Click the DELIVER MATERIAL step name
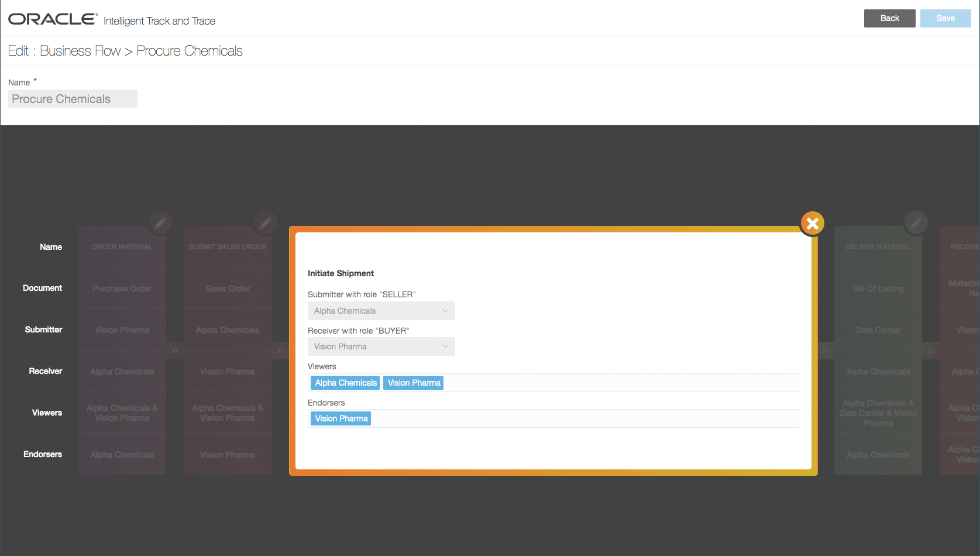The height and width of the screenshot is (556, 980). click(x=878, y=247)
